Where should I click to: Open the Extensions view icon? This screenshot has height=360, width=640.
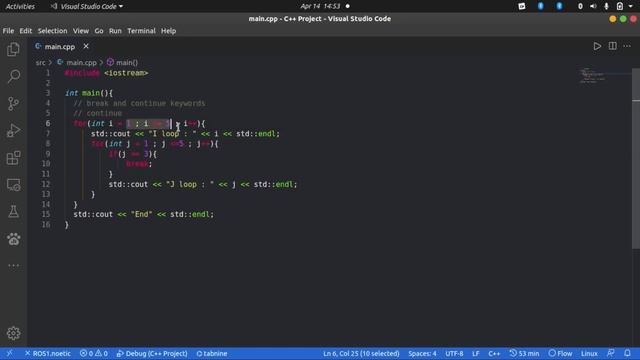(x=13, y=158)
